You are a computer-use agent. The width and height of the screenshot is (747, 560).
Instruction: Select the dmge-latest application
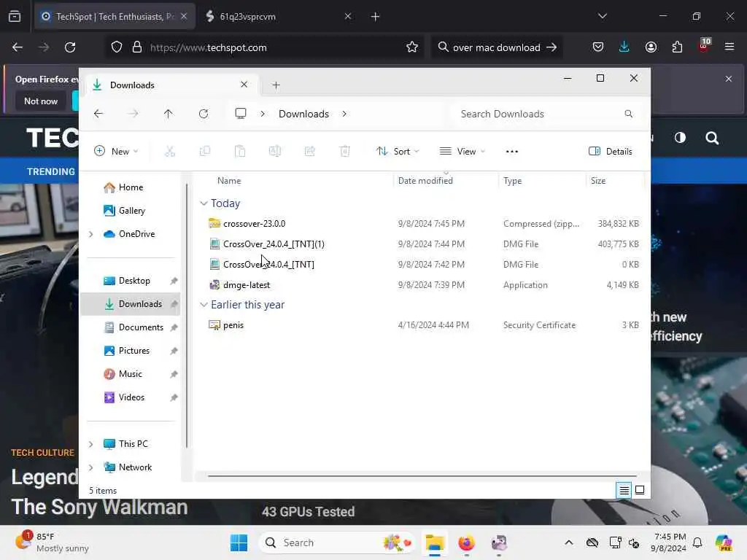(247, 285)
